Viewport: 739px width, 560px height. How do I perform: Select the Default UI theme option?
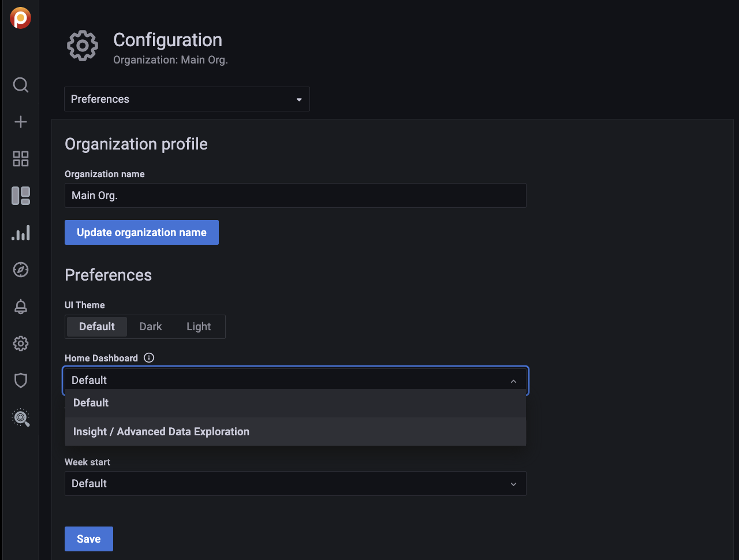coord(96,327)
